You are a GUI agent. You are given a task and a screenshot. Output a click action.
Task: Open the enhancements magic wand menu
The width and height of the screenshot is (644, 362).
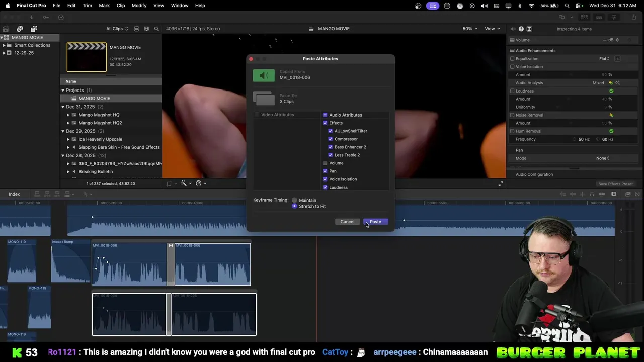186,184
